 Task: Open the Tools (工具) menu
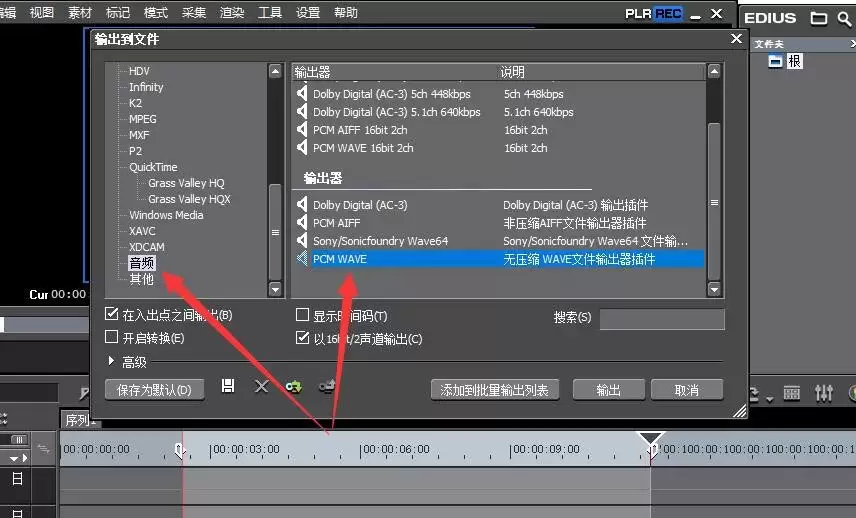tap(270, 13)
